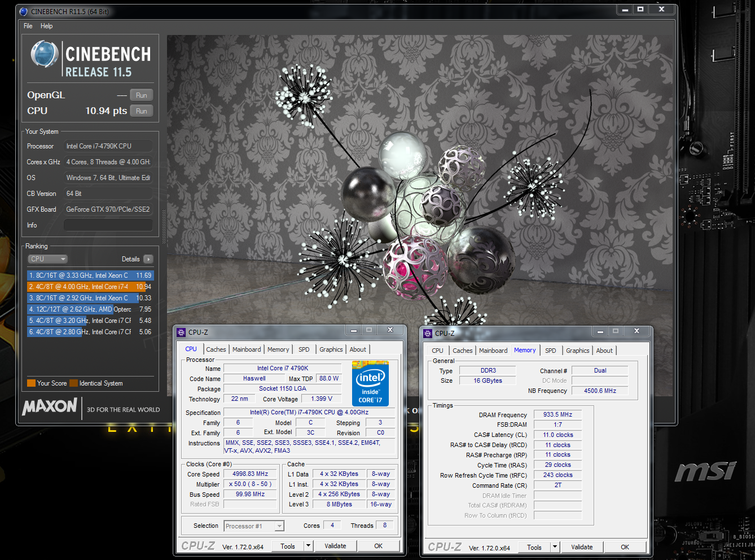Select ranking row 8C/16T @ 3.33 GHz Xeon
Image resolution: width=755 pixels, height=560 pixels.
(x=90, y=275)
